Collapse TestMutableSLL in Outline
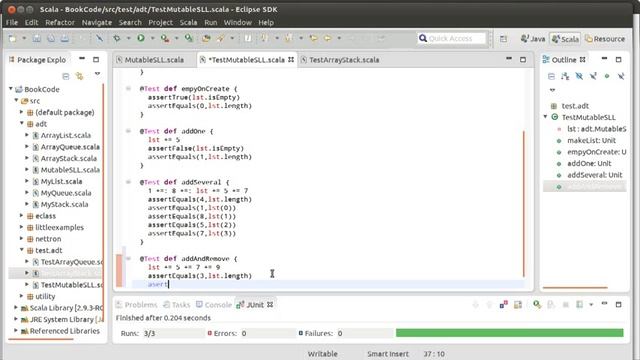This screenshot has height=360, width=640. coord(546,117)
